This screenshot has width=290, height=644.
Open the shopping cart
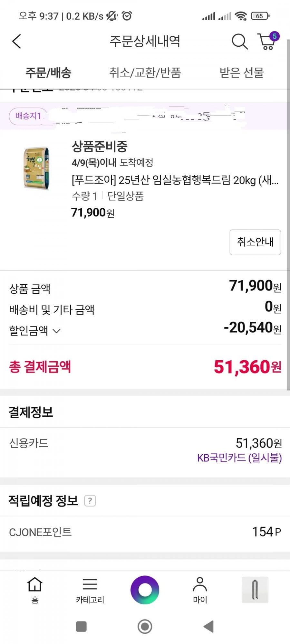click(x=267, y=42)
